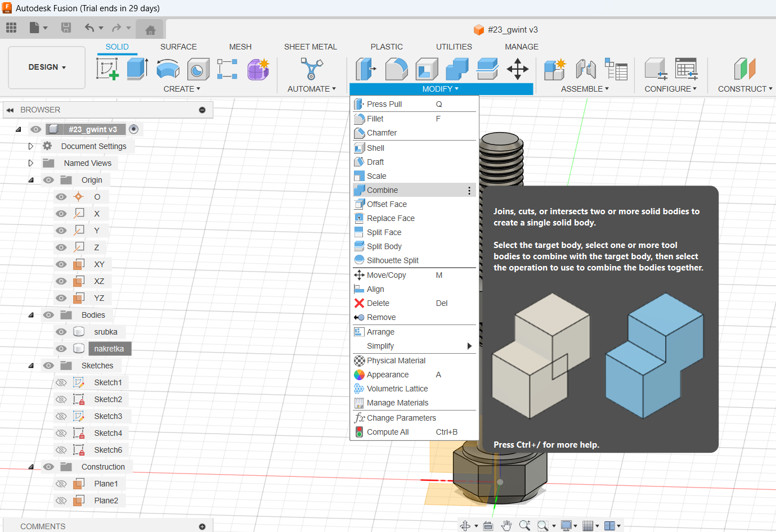Click the Look At navigation icon
Viewport: 776px width, 532px height.
(488, 526)
